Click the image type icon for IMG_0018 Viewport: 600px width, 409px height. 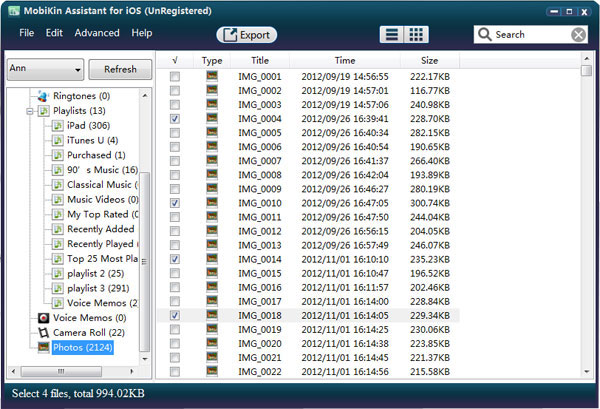point(212,315)
